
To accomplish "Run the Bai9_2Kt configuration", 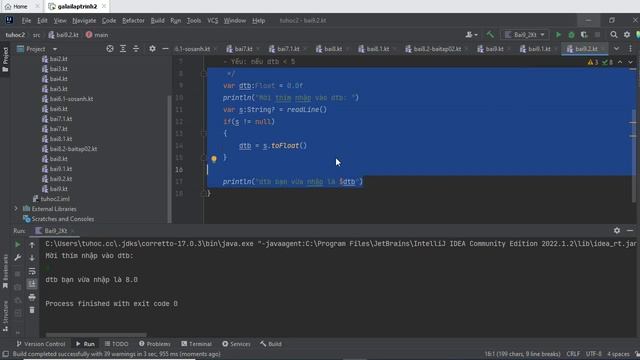I will tap(558, 35).
